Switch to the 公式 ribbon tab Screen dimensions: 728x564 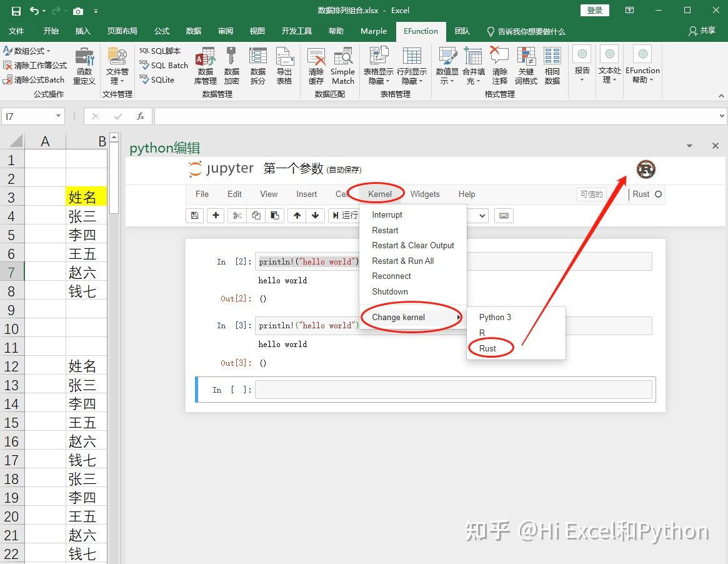pyautogui.click(x=162, y=31)
